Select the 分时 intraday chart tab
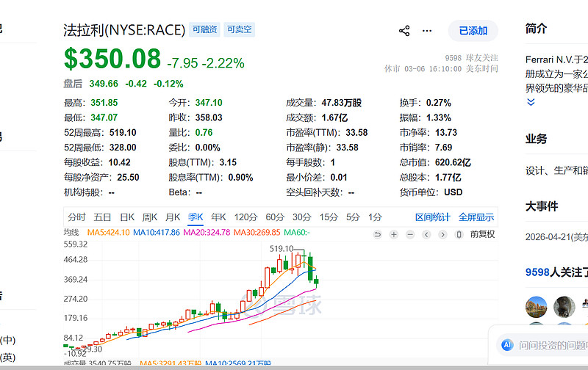 click(77, 217)
